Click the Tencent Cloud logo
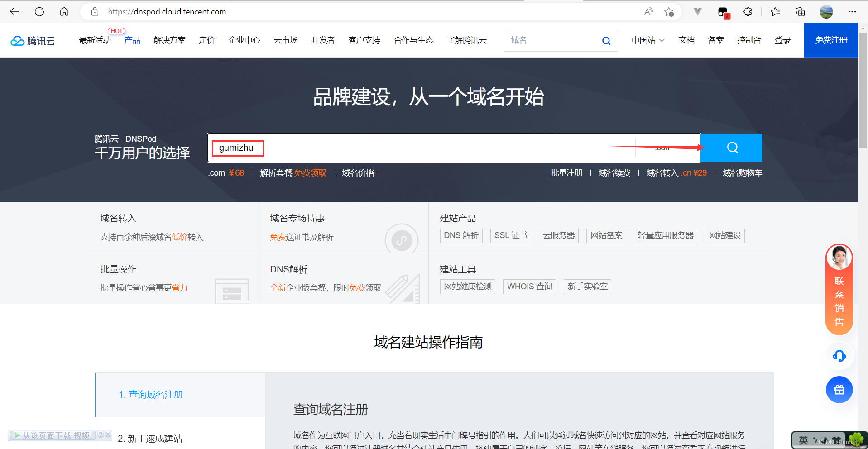The width and height of the screenshot is (868, 449). tap(33, 41)
